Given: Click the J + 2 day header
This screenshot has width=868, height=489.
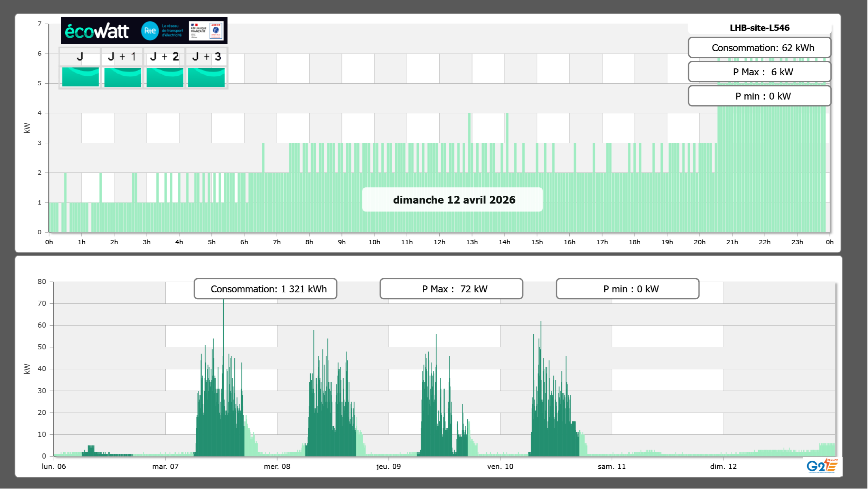Looking at the screenshot, I should 165,57.
